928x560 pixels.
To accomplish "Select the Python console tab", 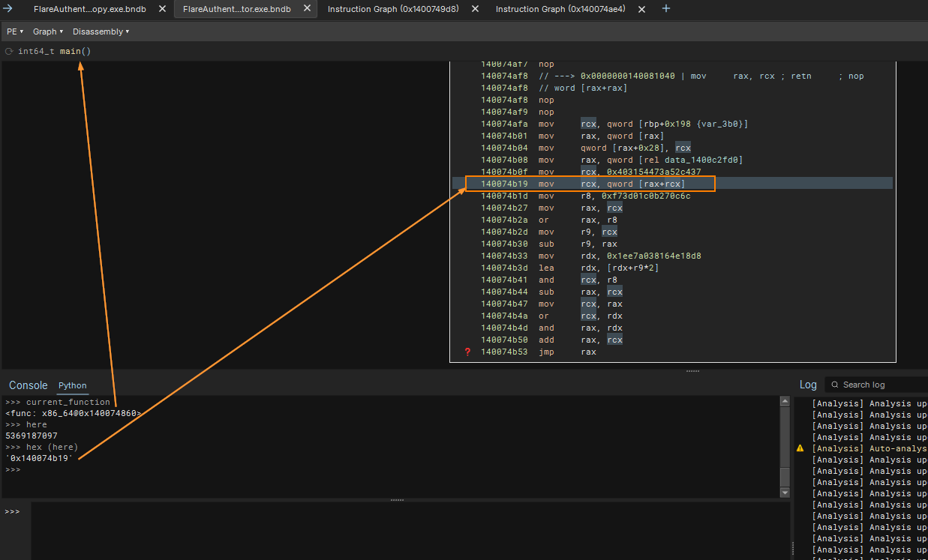I will (x=73, y=385).
